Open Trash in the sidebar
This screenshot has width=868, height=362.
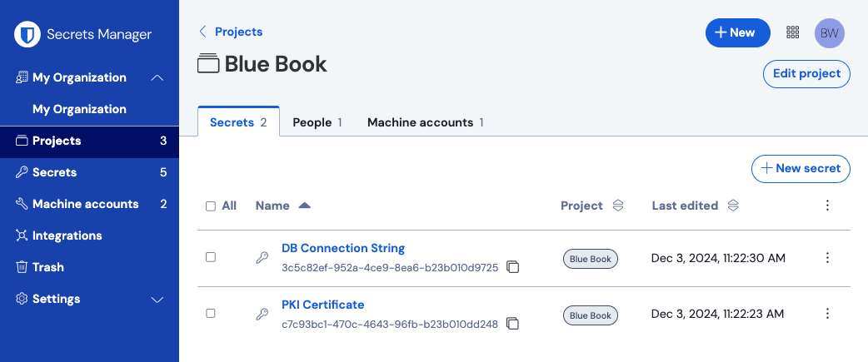pyautogui.click(x=48, y=267)
